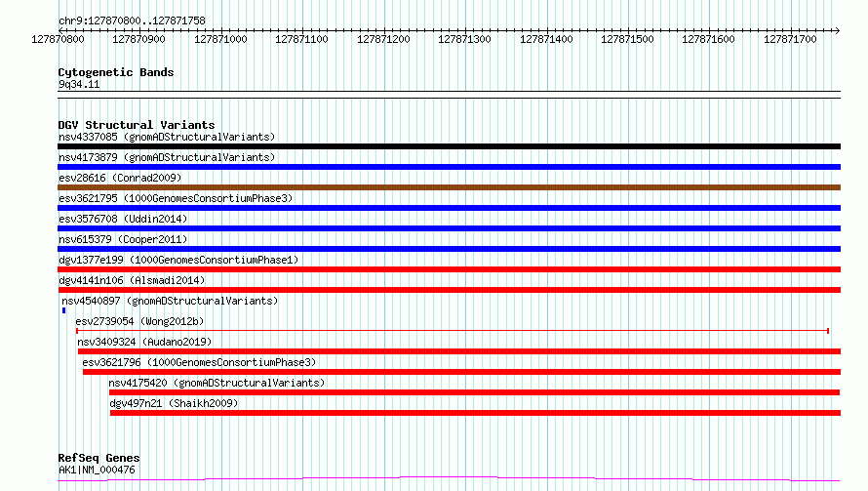Click the esv3576708 Uddin2014 variant bar
868x491 pixels.
[449, 228]
